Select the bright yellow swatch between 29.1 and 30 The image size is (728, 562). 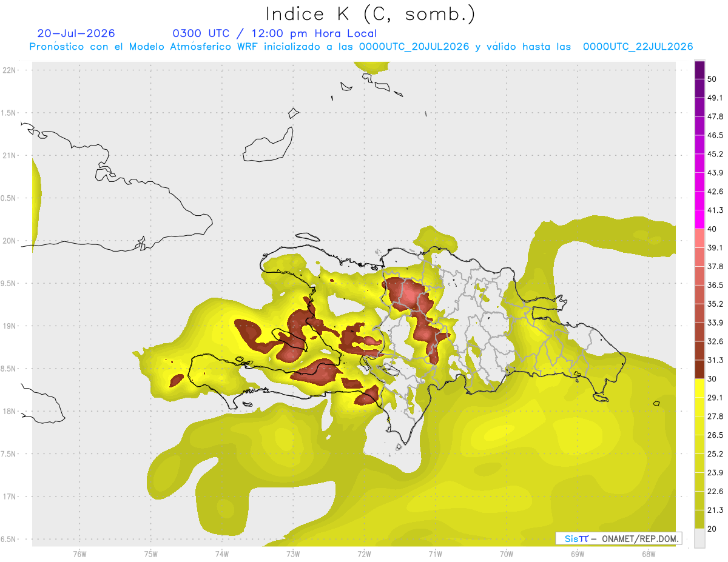[x=699, y=388]
